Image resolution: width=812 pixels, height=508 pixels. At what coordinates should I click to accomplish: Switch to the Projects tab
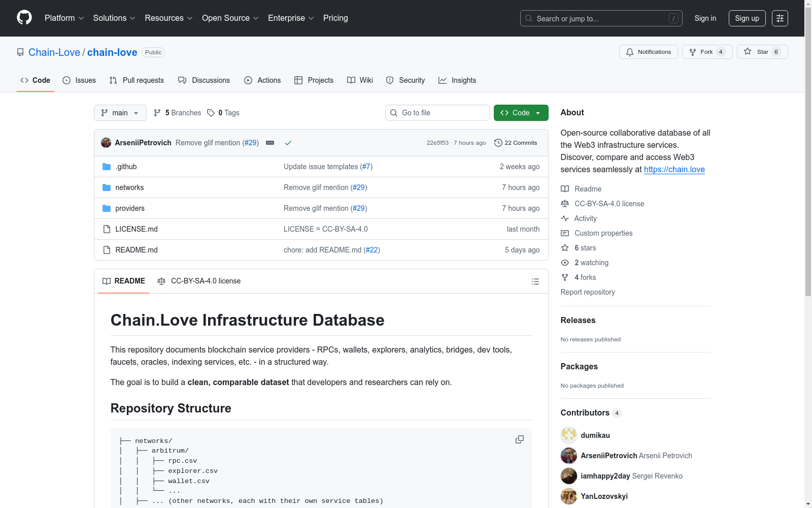point(314,80)
